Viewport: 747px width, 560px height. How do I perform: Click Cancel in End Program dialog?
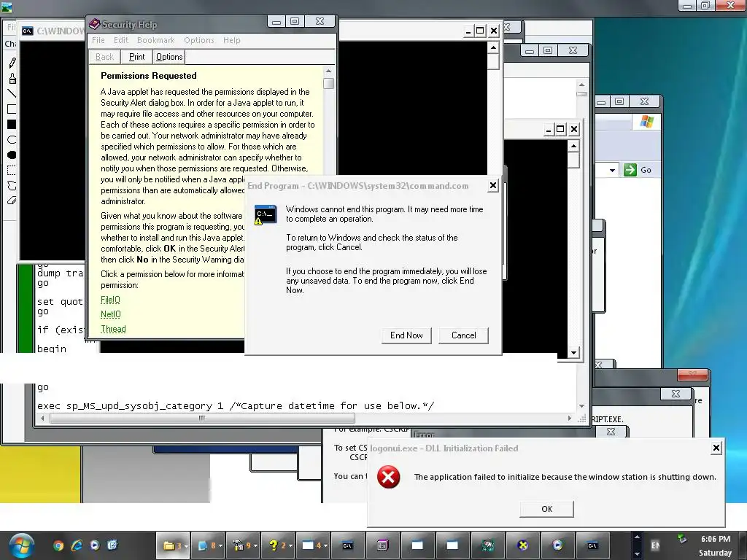(463, 335)
